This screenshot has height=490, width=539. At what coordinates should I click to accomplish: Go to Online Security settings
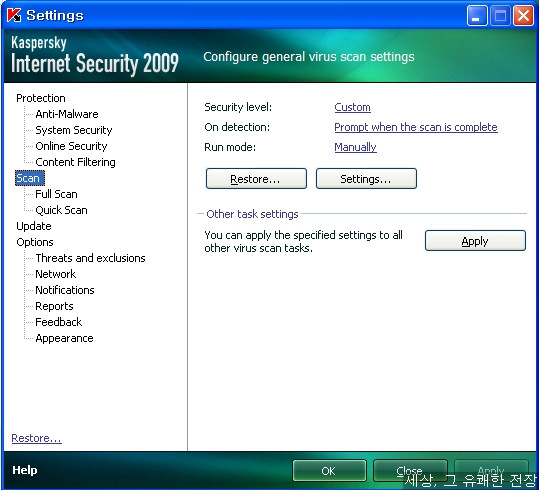[x=71, y=146]
